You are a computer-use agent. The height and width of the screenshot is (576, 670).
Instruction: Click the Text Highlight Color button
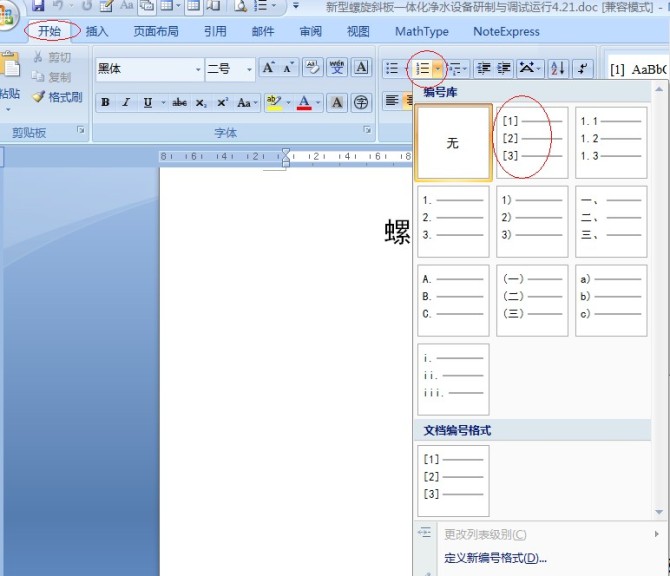click(x=273, y=103)
